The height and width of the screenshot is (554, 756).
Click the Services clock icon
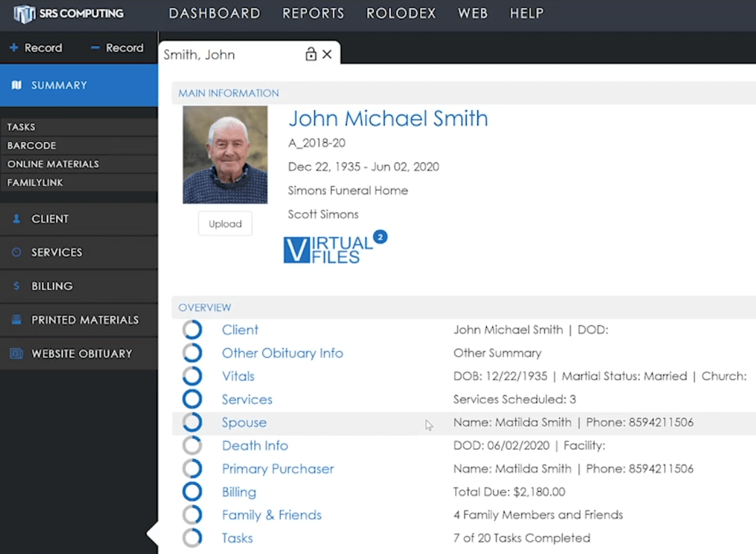tap(16, 252)
